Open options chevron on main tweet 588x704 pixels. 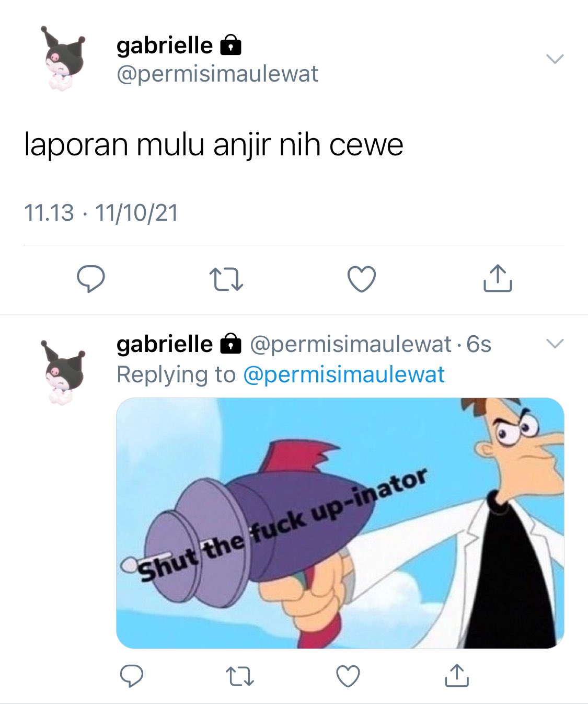pyautogui.click(x=555, y=59)
